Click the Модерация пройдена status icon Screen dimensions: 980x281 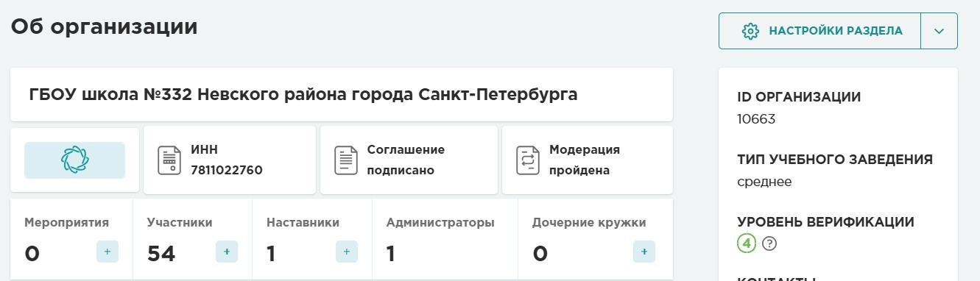tap(528, 160)
